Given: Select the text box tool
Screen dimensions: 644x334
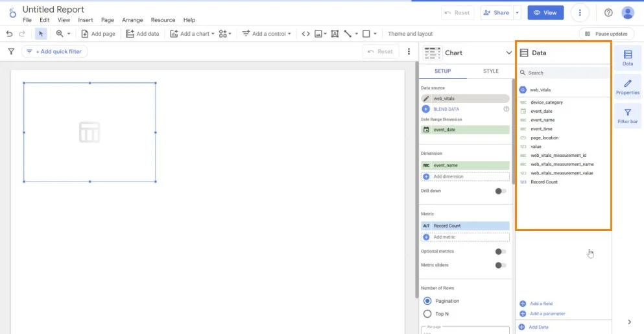Looking at the screenshot, I should 335,34.
